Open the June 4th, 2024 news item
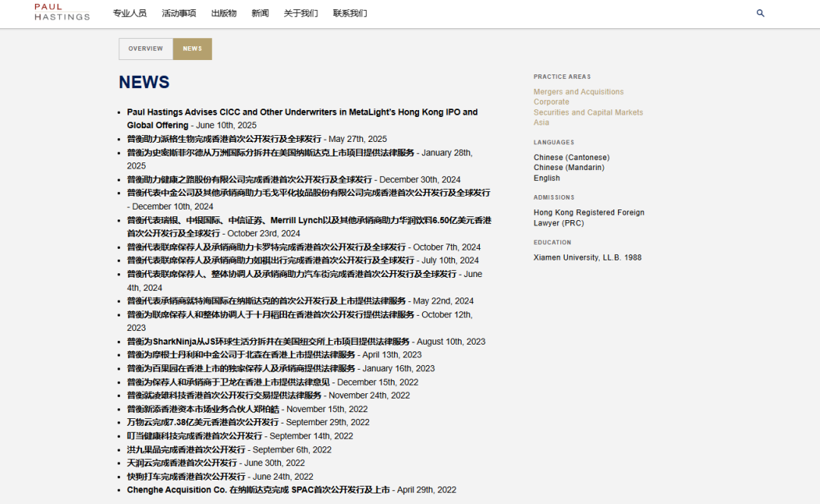The image size is (820, 504). 292,274
